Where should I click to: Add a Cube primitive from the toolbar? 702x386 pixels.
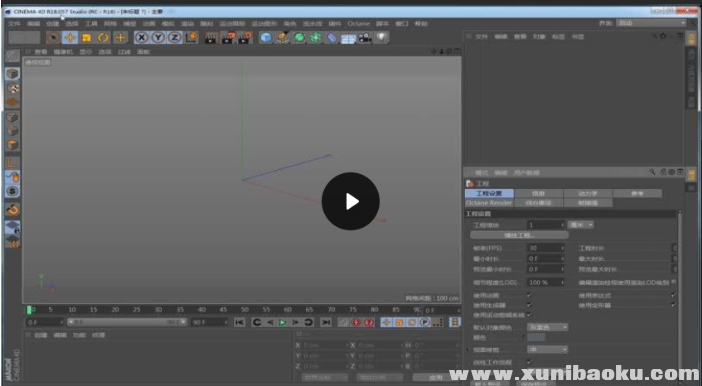(x=266, y=38)
